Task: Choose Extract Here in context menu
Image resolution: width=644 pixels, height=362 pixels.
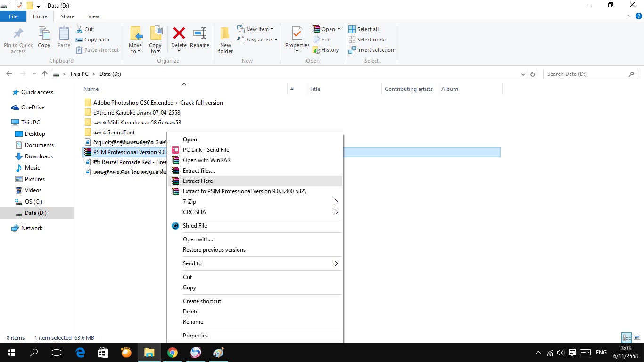Action: tap(255, 181)
